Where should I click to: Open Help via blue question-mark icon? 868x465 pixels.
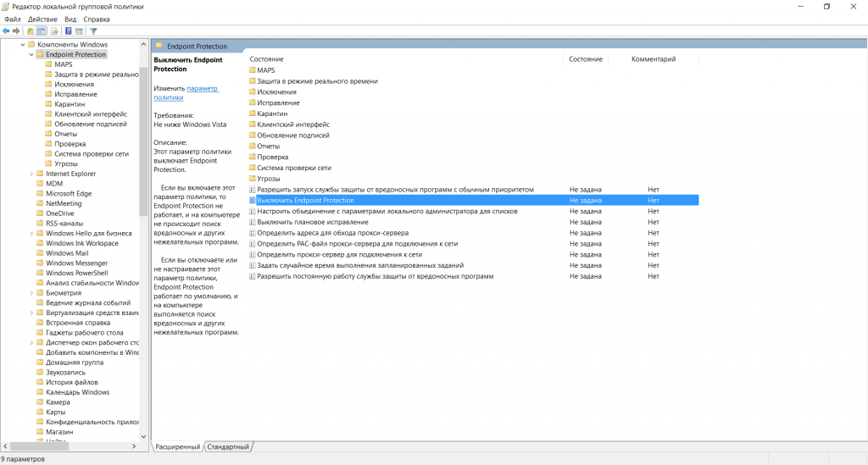coord(68,31)
